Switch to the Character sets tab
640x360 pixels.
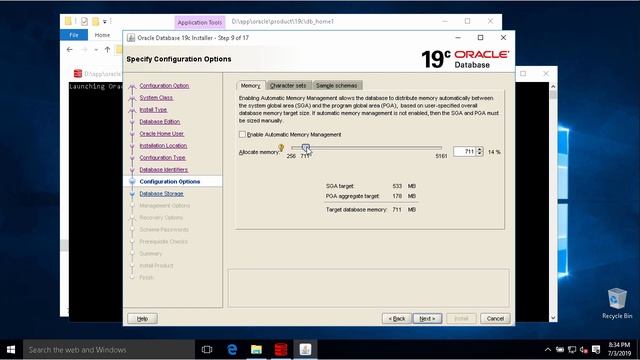[x=288, y=85]
